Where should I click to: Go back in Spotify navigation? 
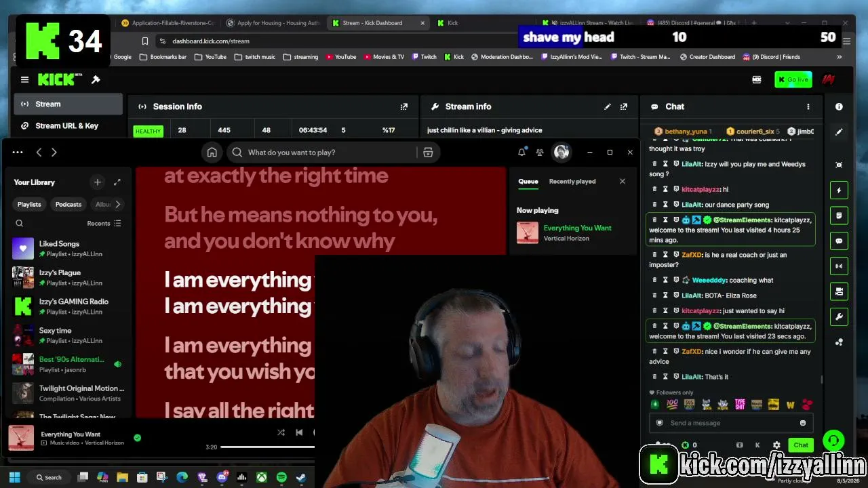click(x=39, y=152)
